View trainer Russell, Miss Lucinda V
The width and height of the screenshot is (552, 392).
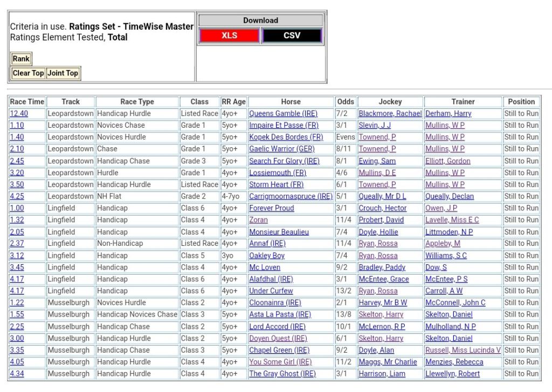click(x=463, y=350)
